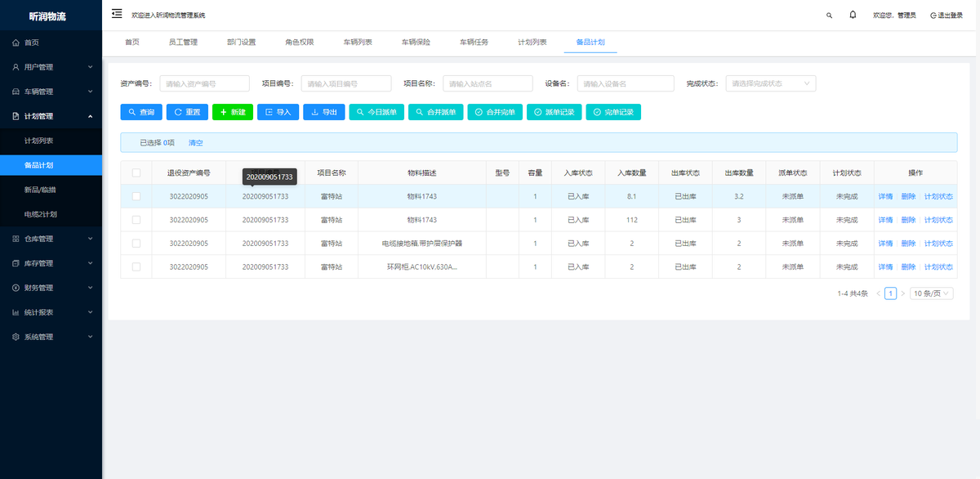Screen dimensions: 980x479
Task: Tick checkbox of the 环网柜 row
Action: pyautogui.click(x=136, y=267)
